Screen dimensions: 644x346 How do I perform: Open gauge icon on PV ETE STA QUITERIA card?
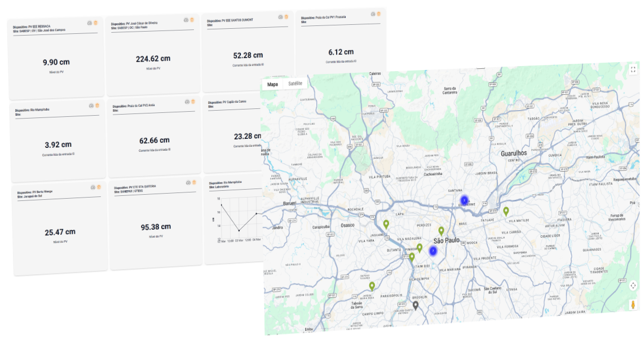click(188, 182)
